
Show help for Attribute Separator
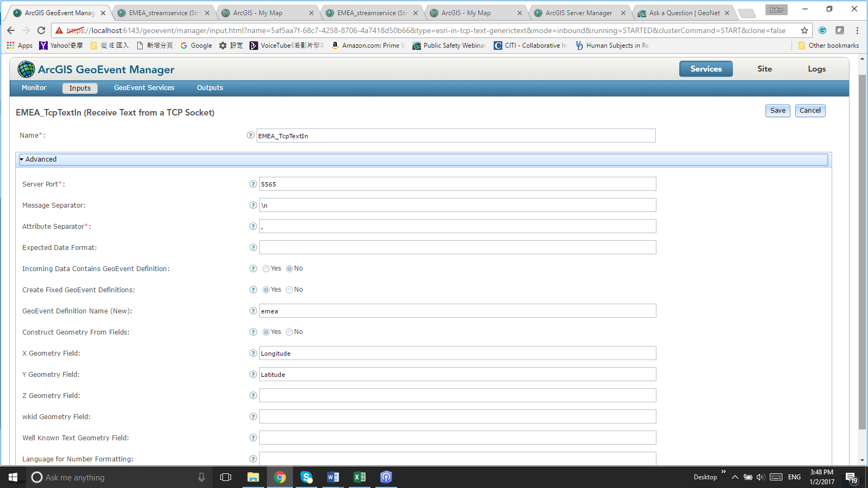[x=253, y=227]
